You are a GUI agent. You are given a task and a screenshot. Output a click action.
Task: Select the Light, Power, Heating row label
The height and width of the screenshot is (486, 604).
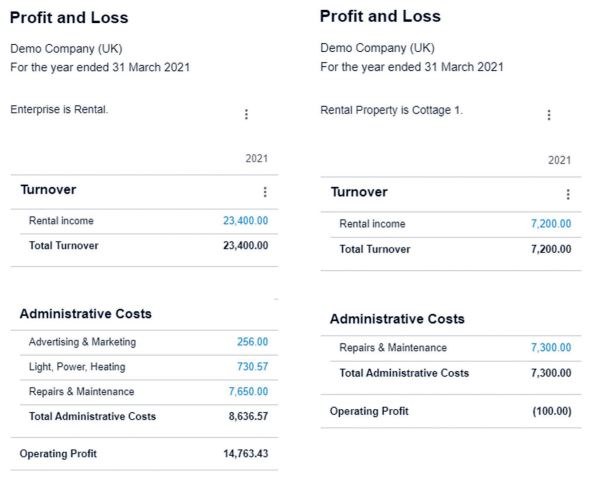(x=77, y=367)
